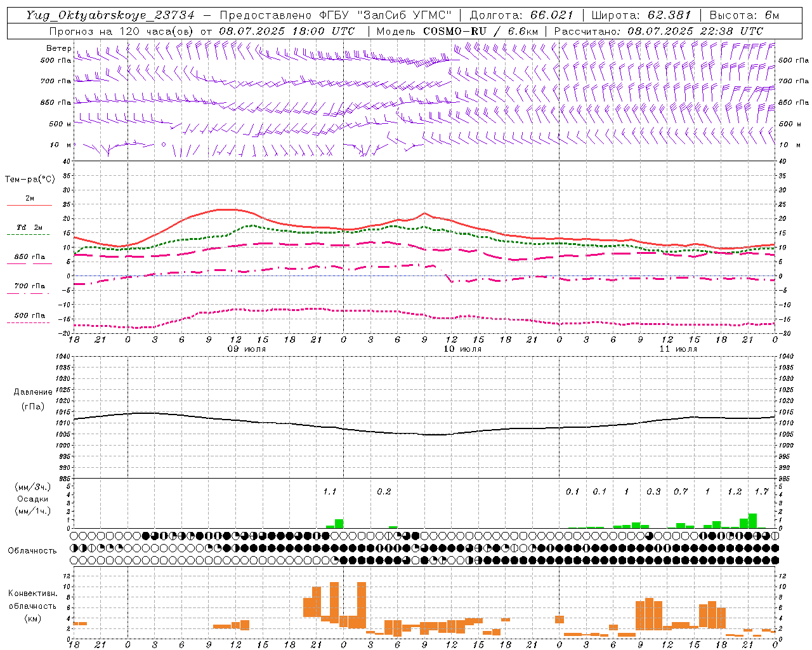
Task: Click the 11 июля date label
Action: coord(678,349)
